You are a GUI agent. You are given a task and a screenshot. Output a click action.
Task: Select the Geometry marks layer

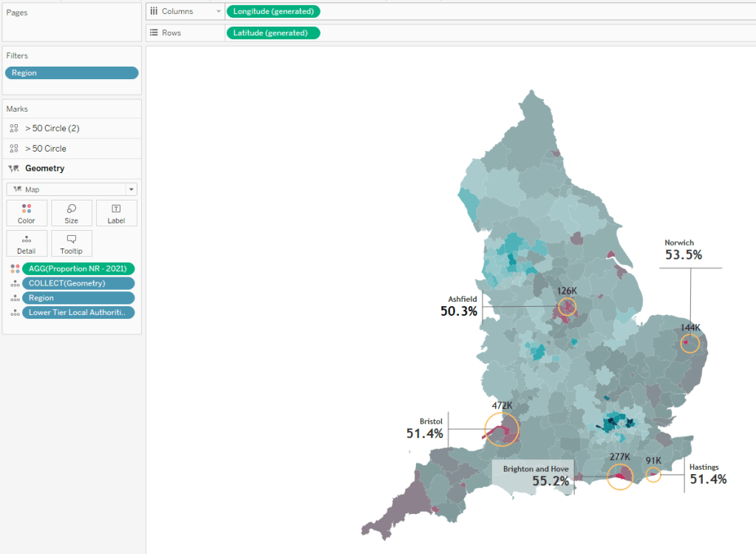tap(44, 169)
